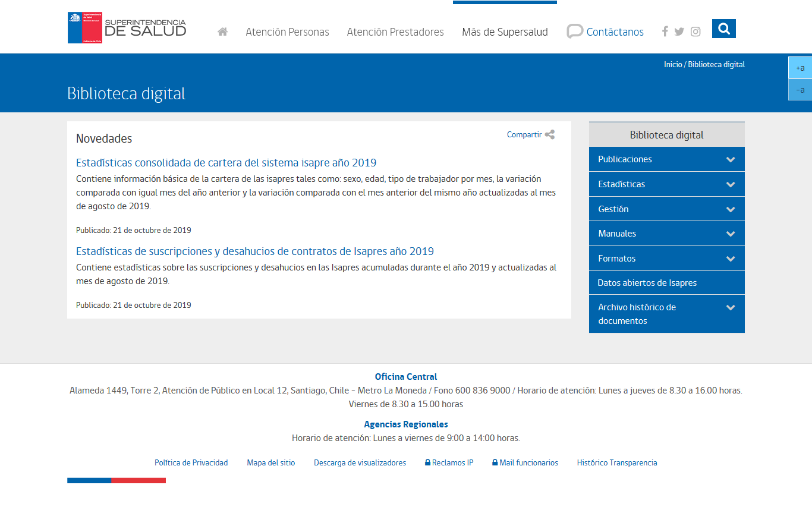Click the share icon next to Compartir
This screenshot has width=812, height=510.
pos(550,135)
